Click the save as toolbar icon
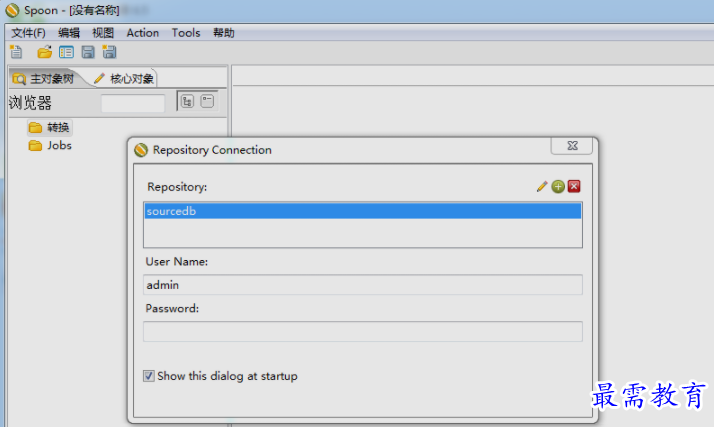The width and height of the screenshot is (714, 427). (x=109, y=52)
